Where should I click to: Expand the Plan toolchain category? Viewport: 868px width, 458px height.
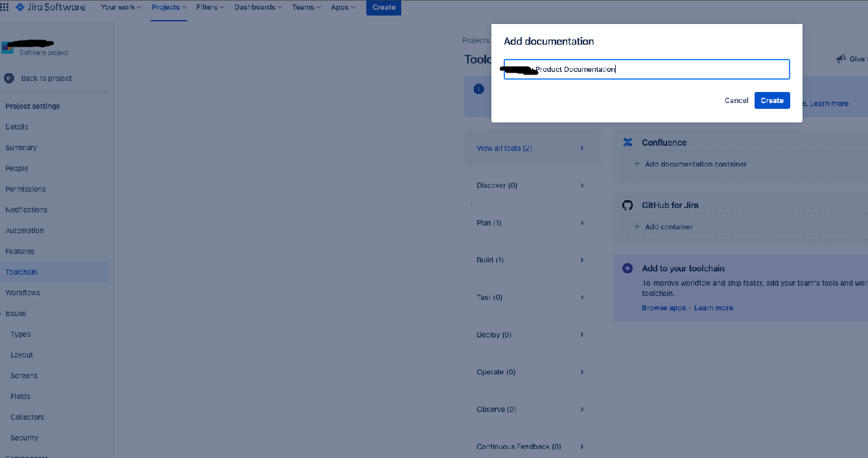pos(532,222)
